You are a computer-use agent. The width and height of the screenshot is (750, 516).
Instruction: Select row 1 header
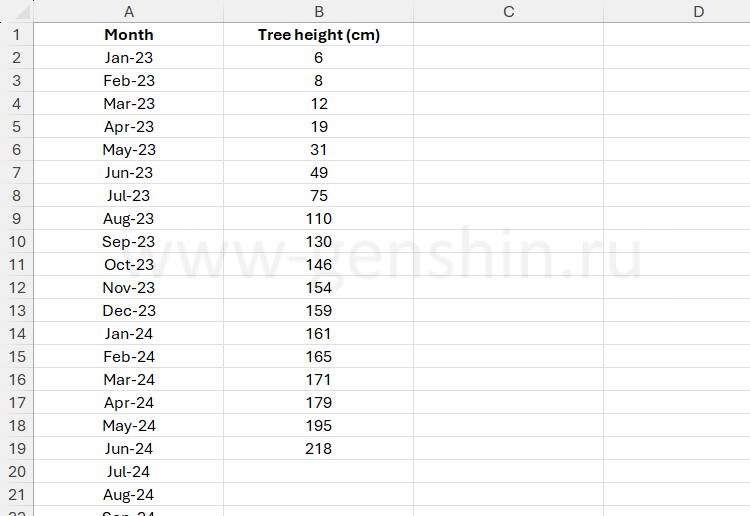click(17, 34)
